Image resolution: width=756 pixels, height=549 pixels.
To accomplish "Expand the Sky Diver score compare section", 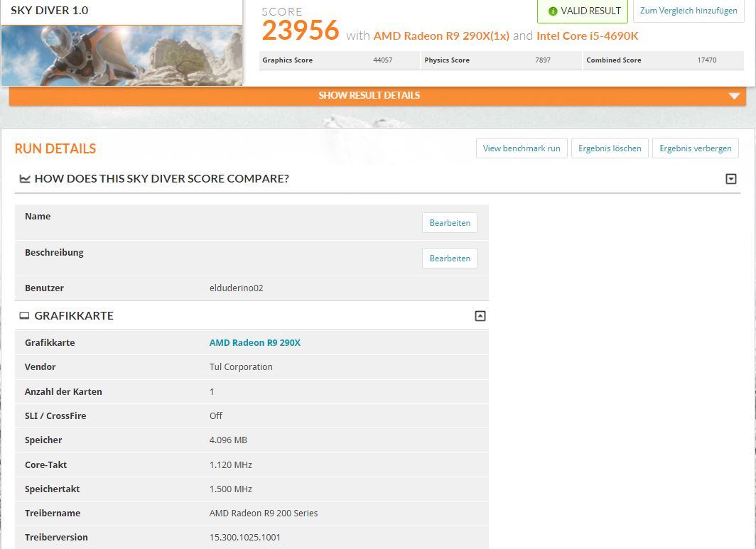I will pyautogui.click(x=731, y=179).
